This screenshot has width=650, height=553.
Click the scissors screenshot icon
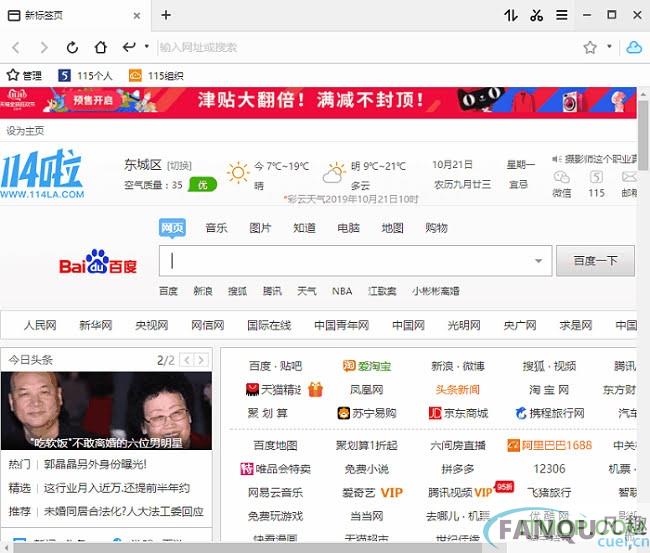[536, 15]
